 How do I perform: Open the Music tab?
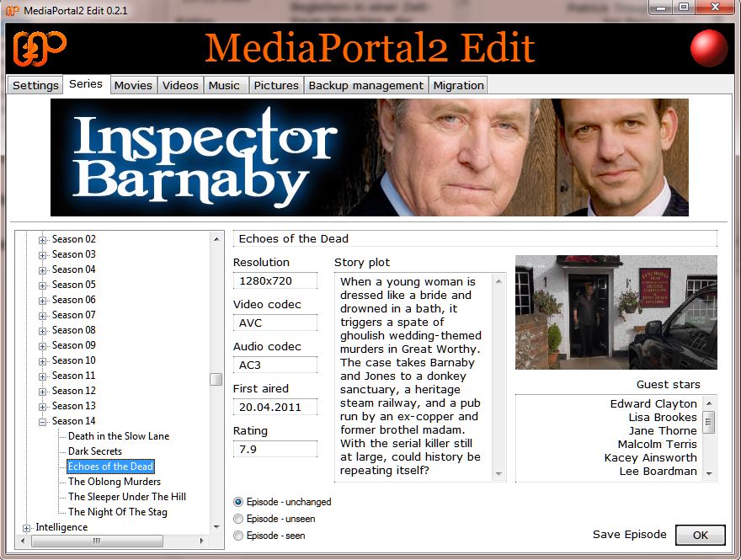tap(224, 85)
